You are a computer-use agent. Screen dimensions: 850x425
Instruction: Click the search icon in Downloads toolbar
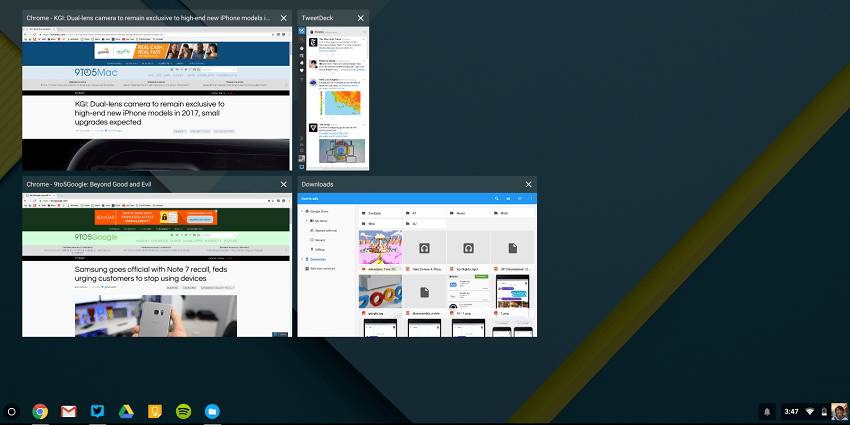click(497, 198)
